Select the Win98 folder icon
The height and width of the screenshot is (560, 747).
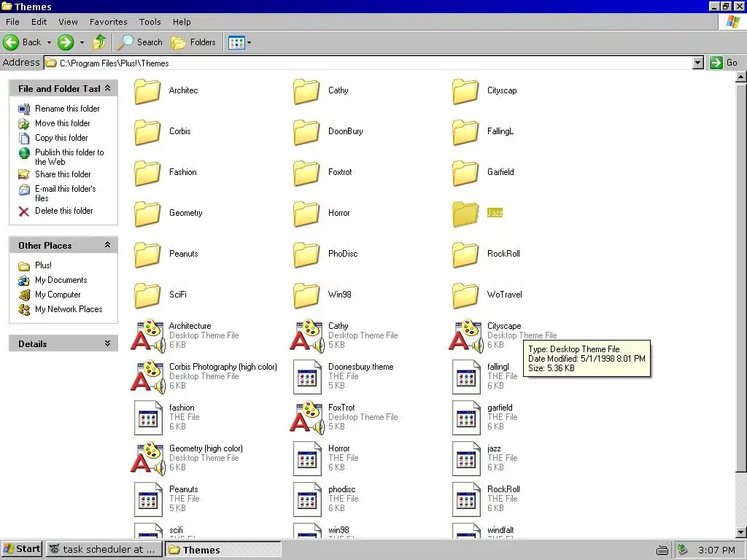point(306,295)
